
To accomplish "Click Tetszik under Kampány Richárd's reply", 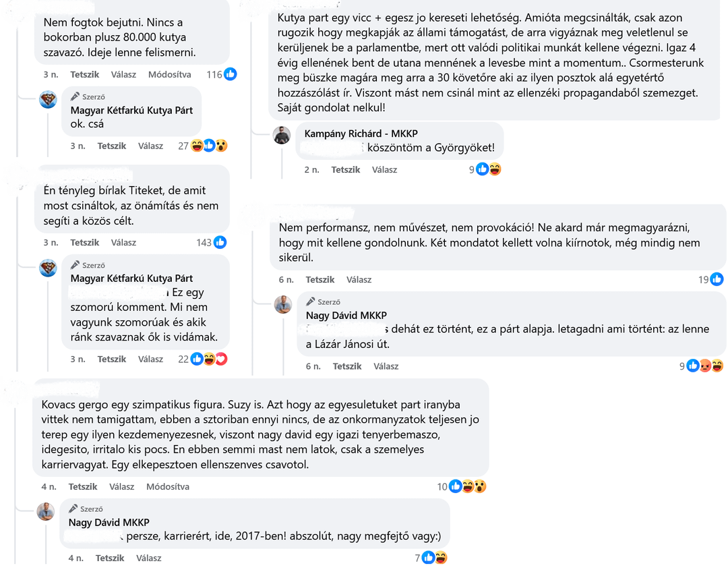I will pyautogui.click(x=346, y=169).
